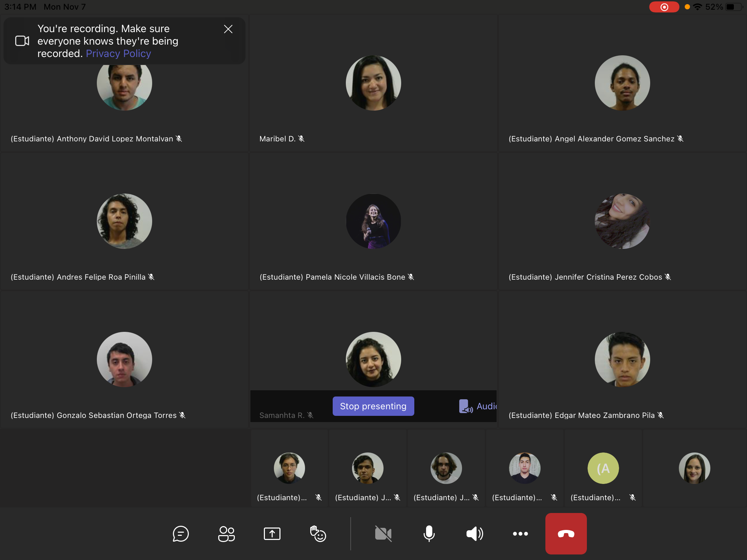Dismiss the recording notification banner

tap(228, 29)
